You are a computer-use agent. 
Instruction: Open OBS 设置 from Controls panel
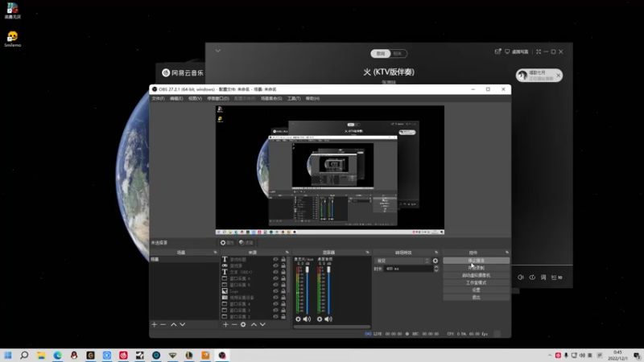(x=476, y=290)
